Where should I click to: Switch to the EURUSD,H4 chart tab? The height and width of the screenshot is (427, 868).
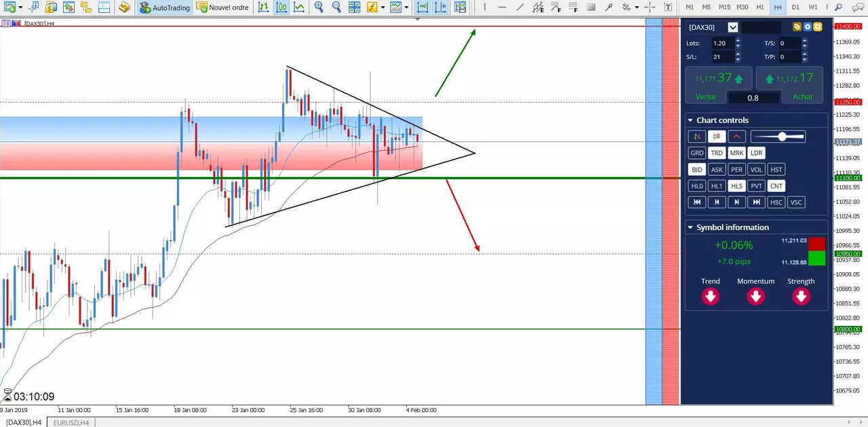[72, 422]
